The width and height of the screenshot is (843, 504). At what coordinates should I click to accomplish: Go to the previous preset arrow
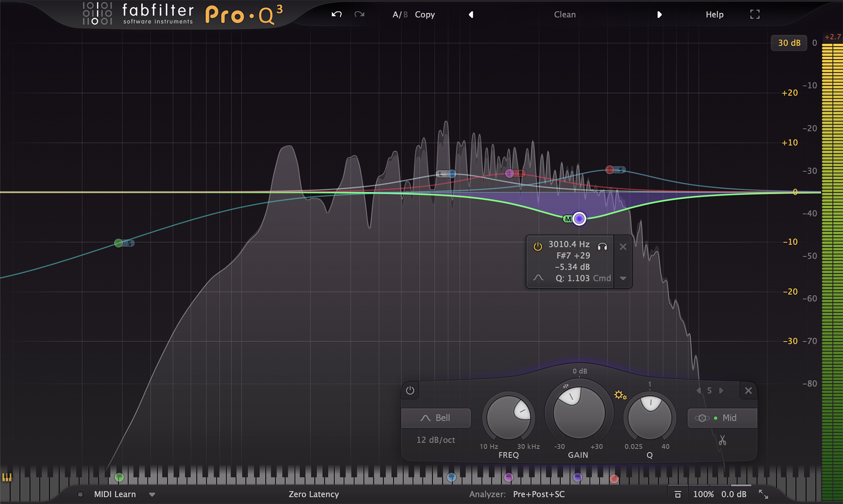pos(471,14)
